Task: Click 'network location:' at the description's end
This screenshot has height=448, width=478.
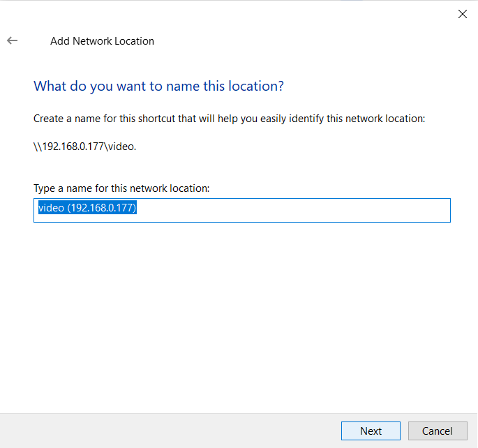Action: (x=385, y=119)
